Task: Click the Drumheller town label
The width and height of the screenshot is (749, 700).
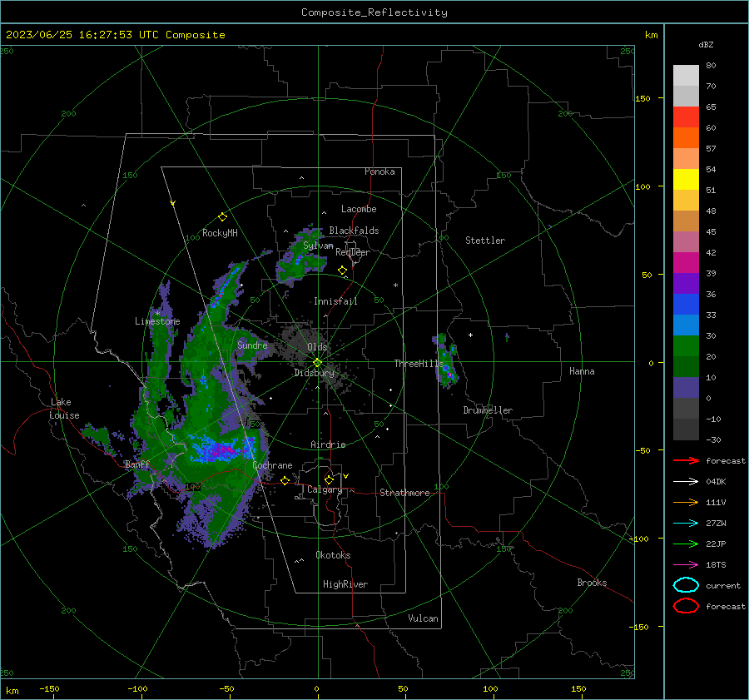Action: click(x=488, y=410)
